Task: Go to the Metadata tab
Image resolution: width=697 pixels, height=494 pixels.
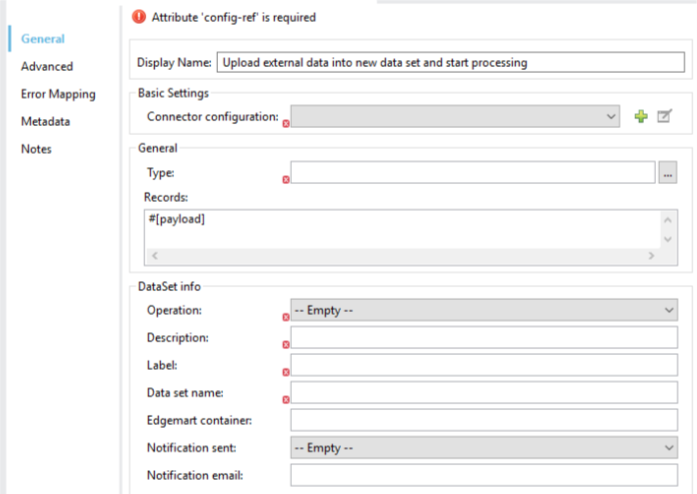Action: coord(46,121)
